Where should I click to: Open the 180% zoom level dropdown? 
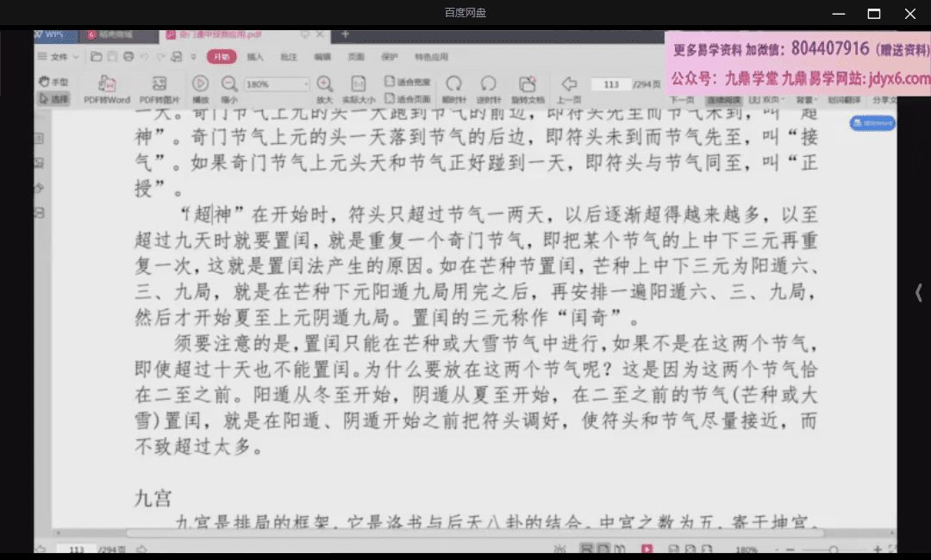277,84
